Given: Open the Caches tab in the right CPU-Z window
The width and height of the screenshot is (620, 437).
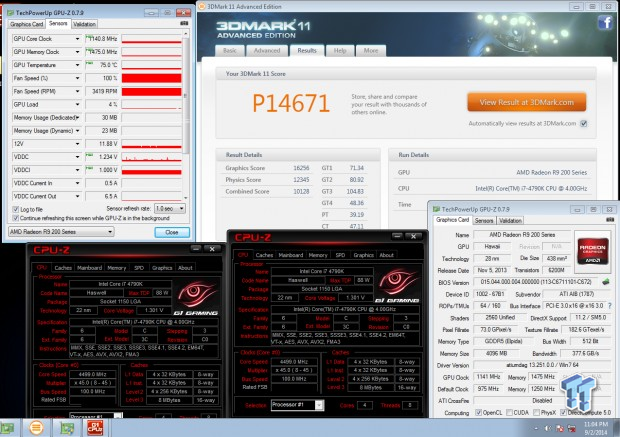Looking at the screenshot, I should pos(264,255).
